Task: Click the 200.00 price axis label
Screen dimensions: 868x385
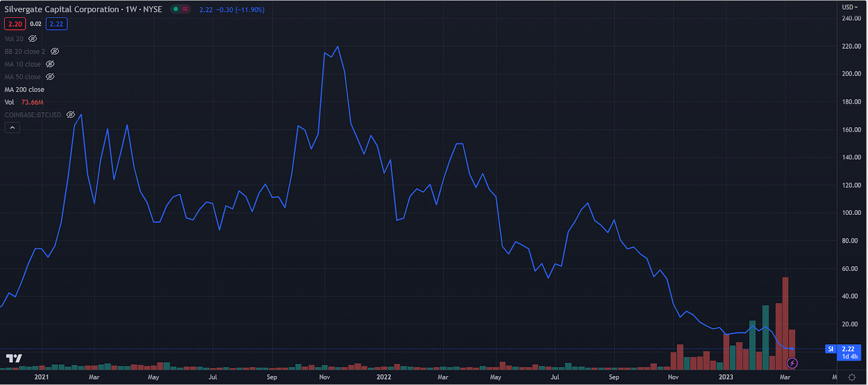Action: pyautogui.click(x=851, y=74)
